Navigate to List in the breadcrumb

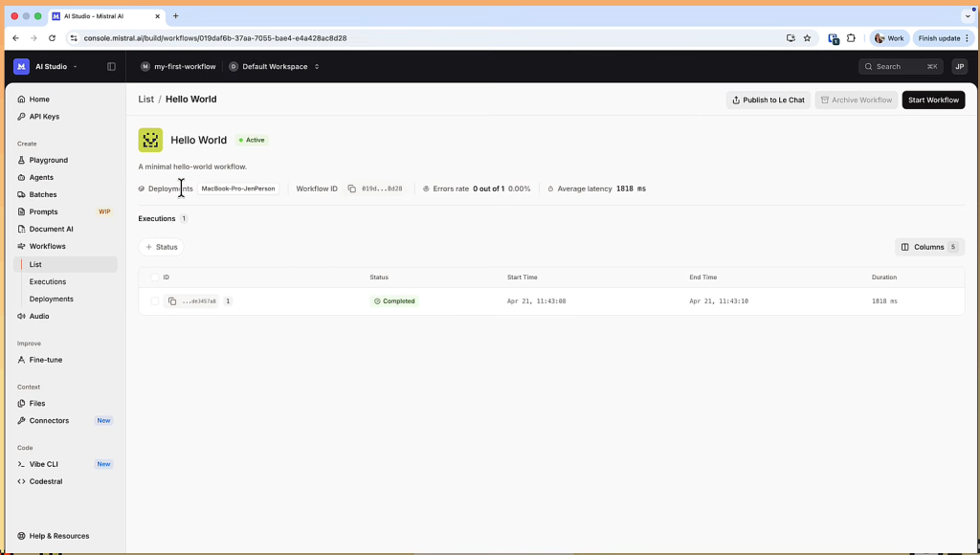click(145, 100)
